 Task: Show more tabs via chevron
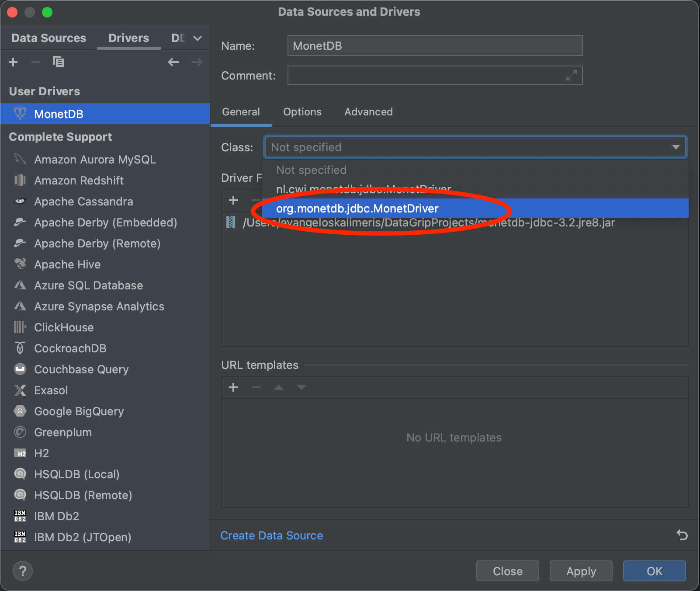[198, 38]
